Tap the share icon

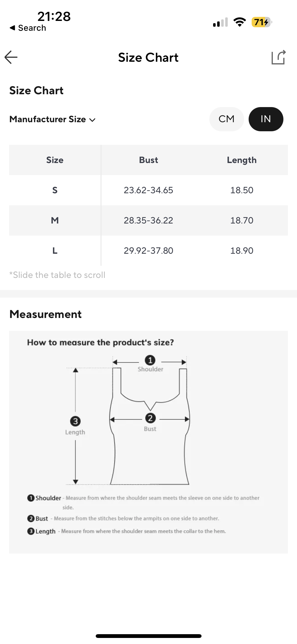coord(278,57)
